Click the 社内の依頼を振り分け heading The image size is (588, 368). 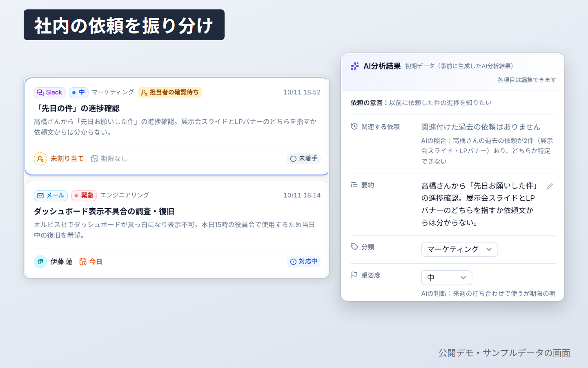[x=124, y=25]
